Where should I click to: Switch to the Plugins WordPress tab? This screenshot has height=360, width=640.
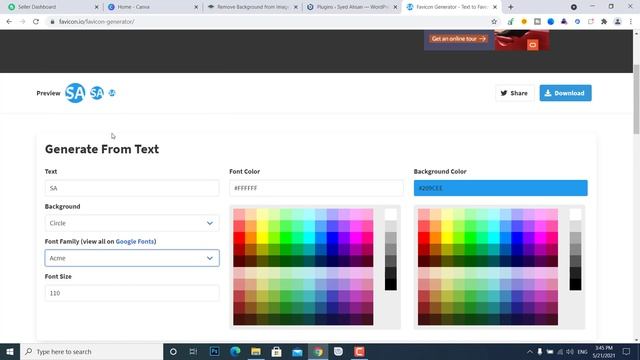(352, 7)
